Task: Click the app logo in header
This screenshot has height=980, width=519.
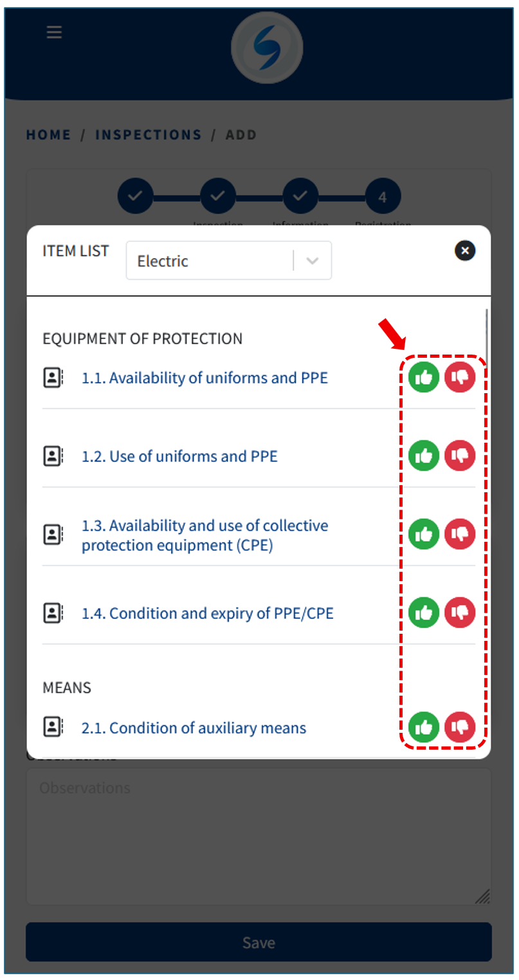Action: tap(267, 48)
